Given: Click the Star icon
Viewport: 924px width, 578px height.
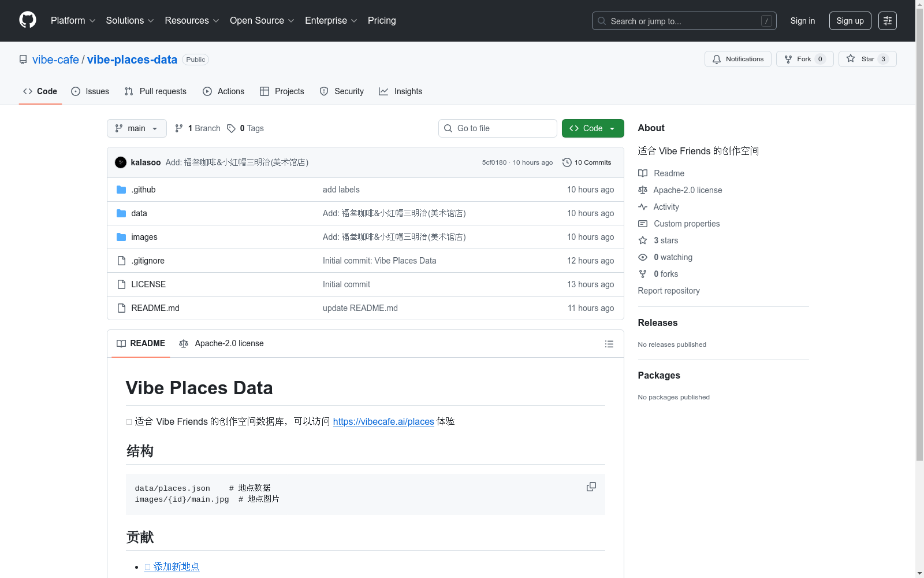Looking at the screenshot, I should pyautogui.click(x=851, y=58).
